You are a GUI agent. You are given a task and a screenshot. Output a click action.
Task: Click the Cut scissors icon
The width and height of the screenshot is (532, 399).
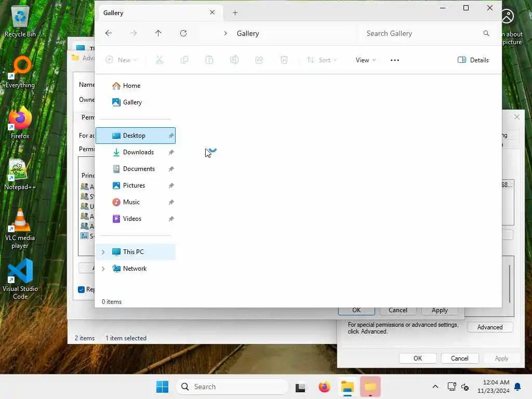(159, 60)
